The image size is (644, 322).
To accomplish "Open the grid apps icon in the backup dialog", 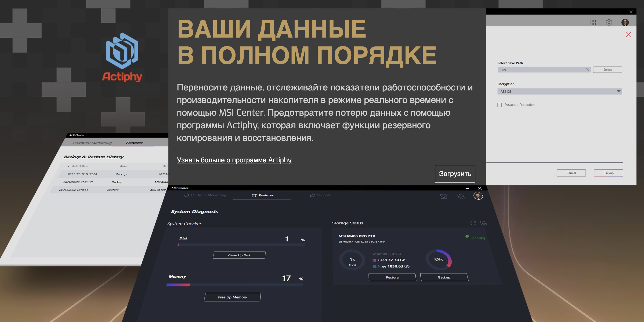I will (x=593, y=23).
